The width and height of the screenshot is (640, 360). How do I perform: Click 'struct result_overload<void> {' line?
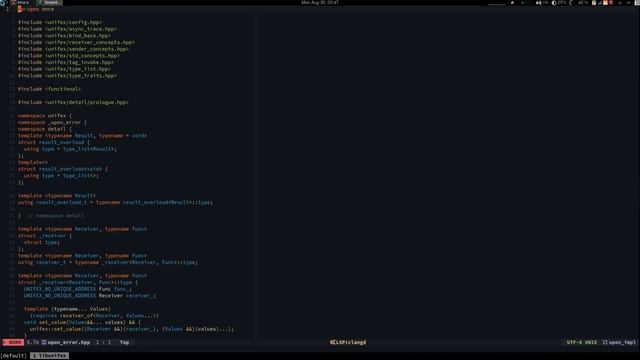(63, 169)
